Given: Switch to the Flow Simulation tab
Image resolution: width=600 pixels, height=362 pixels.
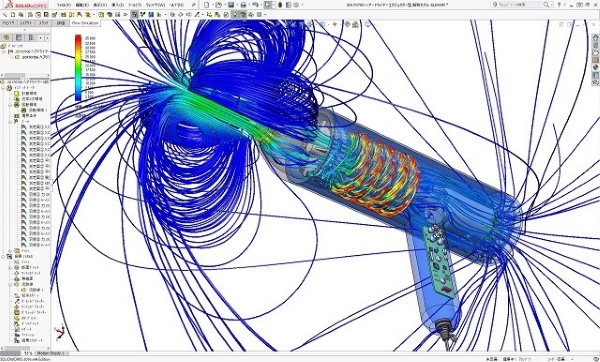Looking at the screenshot, I should pyautogui.click(x=85, y=23).
